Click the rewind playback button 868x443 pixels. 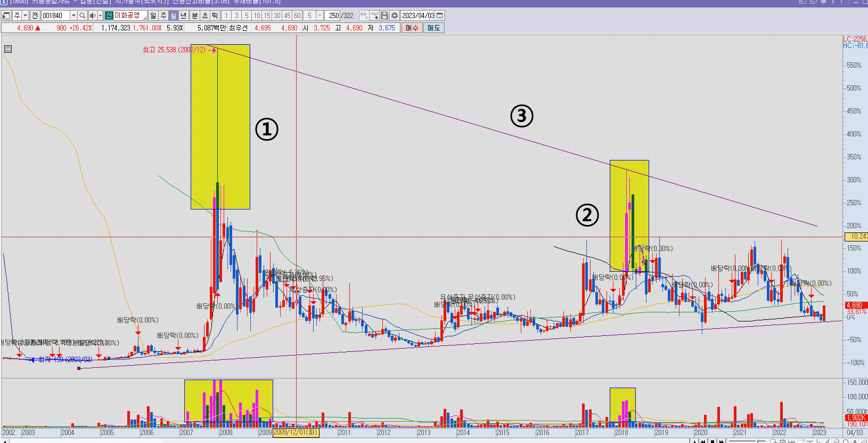click(x=703, y=441)
